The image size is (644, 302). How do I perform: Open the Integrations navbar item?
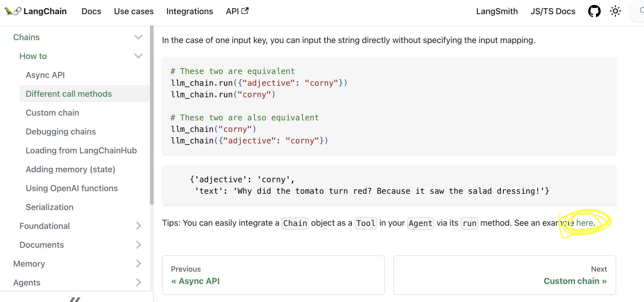pos(190,11)
